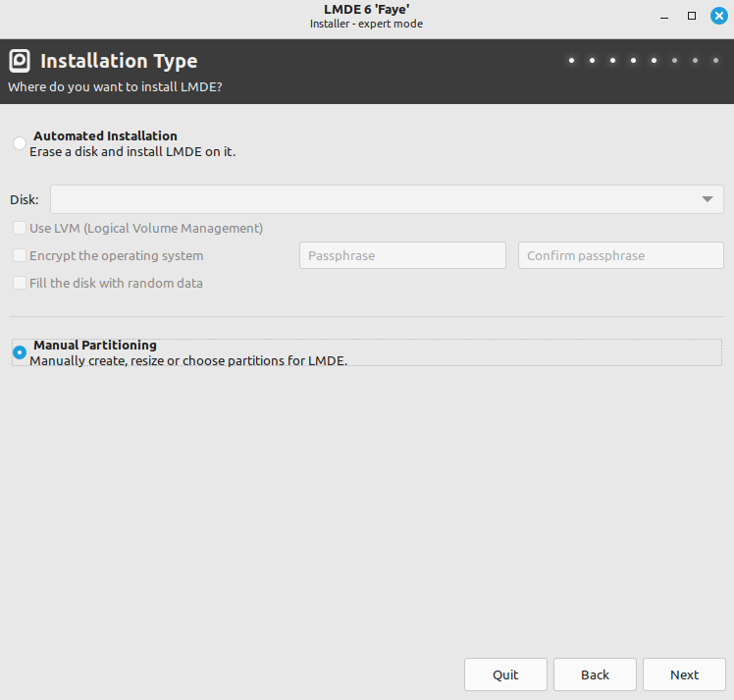Select the Automated Installation radio button

click(x=20, y=143)
